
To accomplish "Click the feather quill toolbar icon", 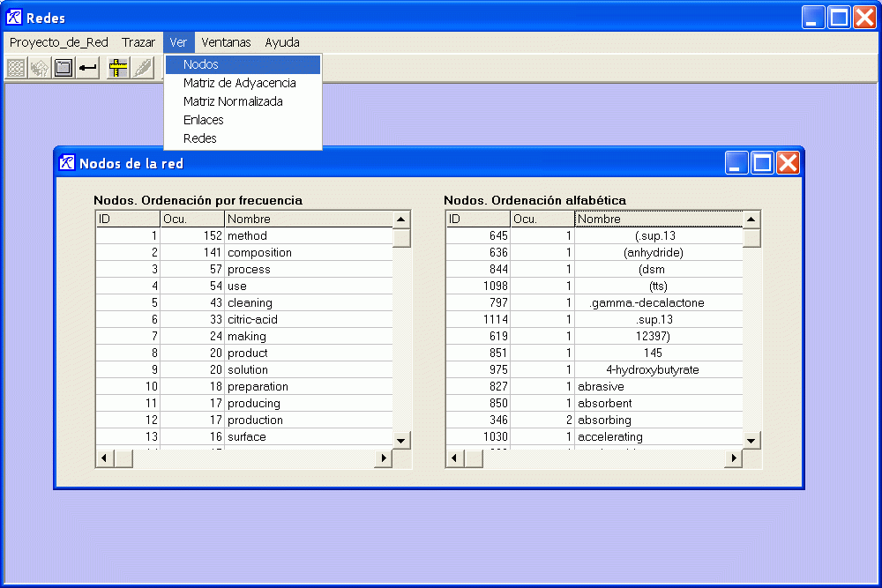I will pos(142,68).
